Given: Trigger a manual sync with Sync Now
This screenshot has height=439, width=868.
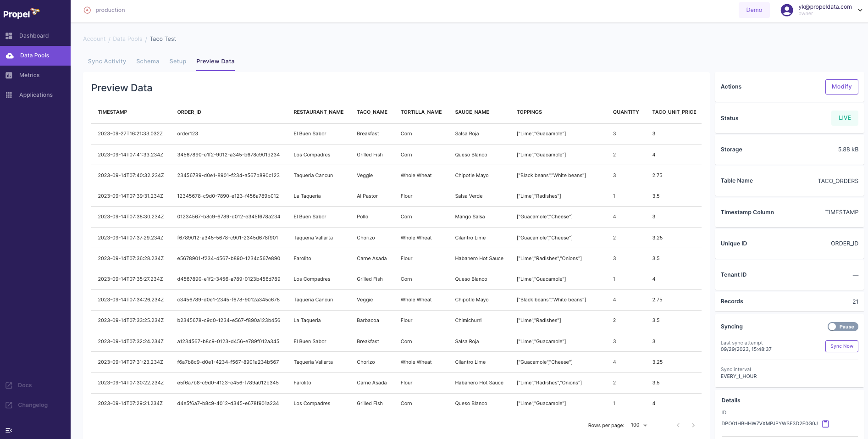Looking at the screenshot, I should click(841, 346).
